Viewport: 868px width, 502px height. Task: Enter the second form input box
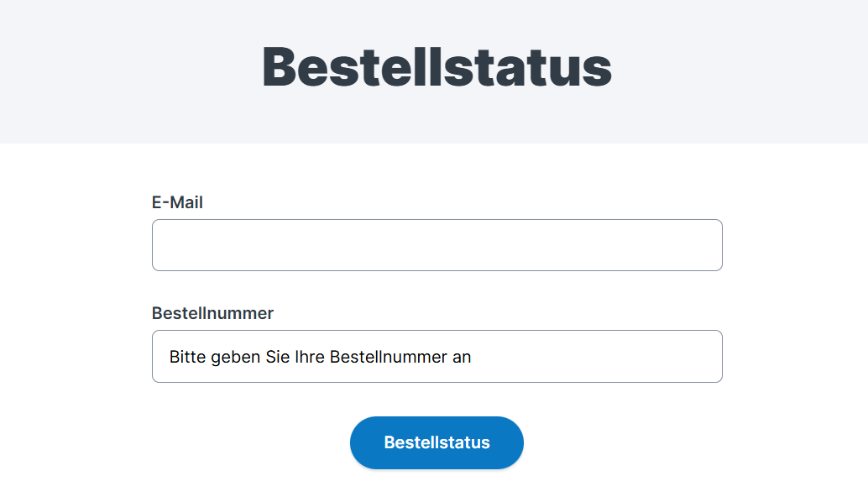click(x=437, y=356)
